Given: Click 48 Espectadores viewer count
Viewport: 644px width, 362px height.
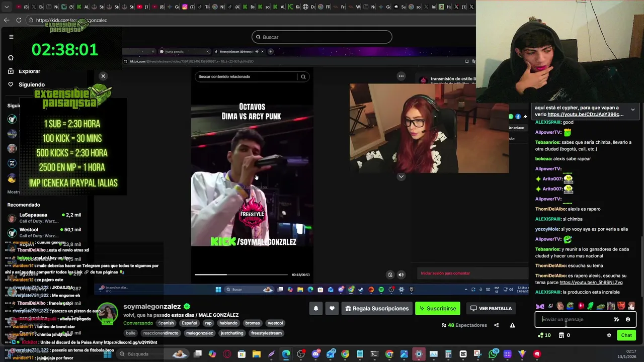Looking at the screenshot, I should [464, 325].
